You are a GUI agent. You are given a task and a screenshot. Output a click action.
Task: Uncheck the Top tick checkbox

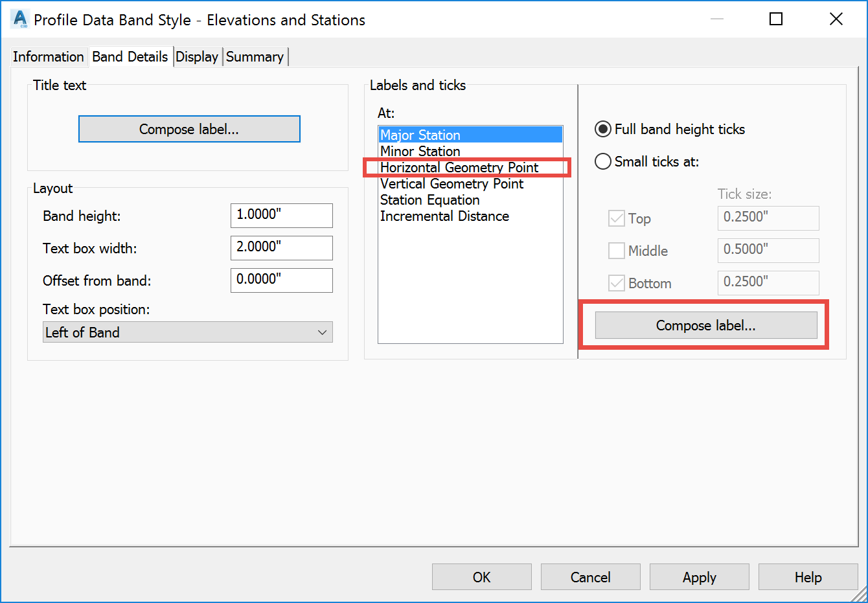coord(616,218)
